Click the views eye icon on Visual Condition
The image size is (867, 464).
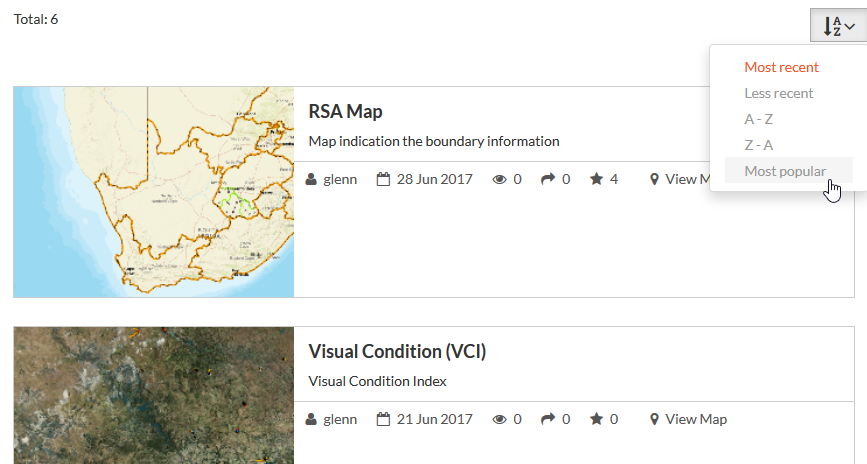pyautogui.click(x=500, y=420)
